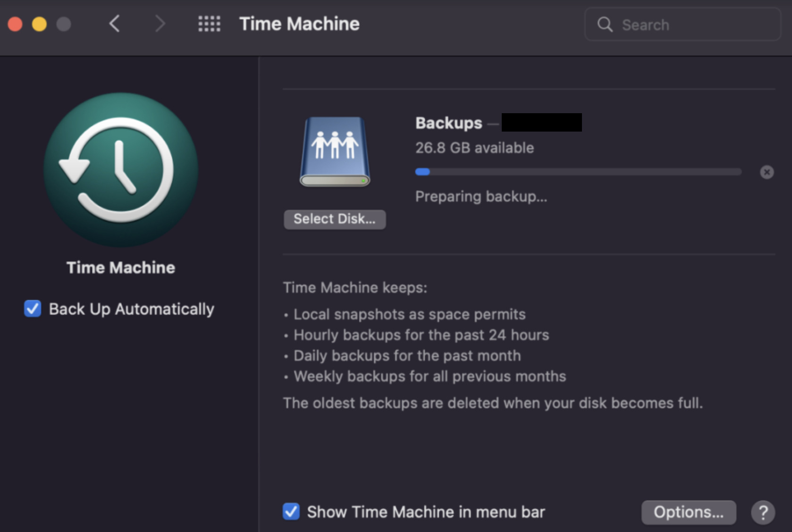
Task: Open help via the question mark icon
Action: point(762,512)
